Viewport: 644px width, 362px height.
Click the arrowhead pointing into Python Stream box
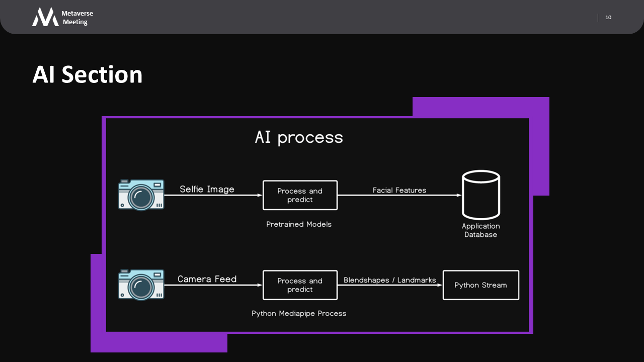tap(440, 285)
